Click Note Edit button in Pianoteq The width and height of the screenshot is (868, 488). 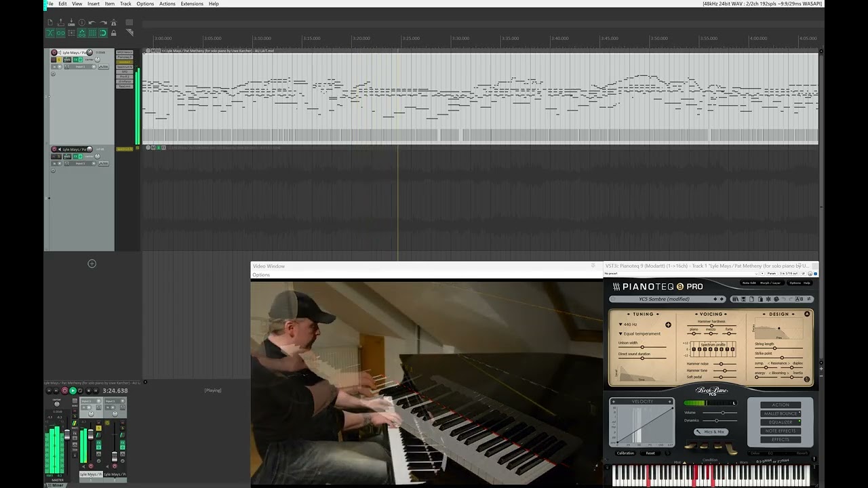click(x=749, y=283)
